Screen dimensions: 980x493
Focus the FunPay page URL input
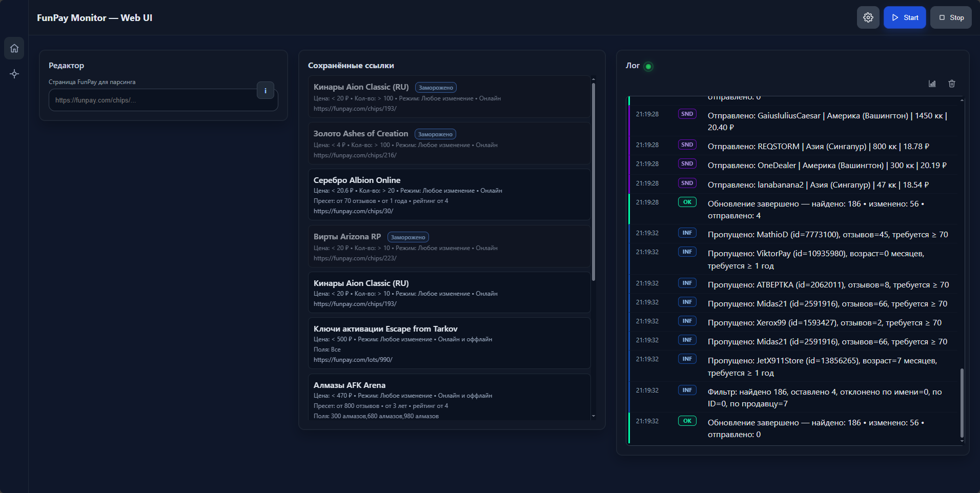point(154,100)
